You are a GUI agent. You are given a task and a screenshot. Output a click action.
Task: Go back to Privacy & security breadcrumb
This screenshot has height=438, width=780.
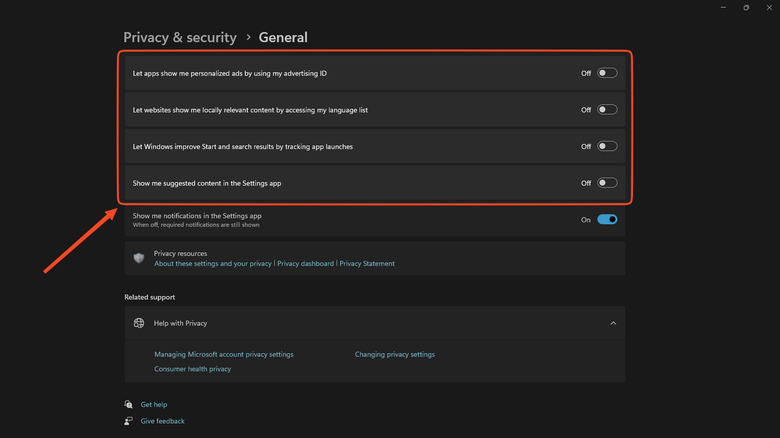pyautogui.click(x=180, y=38)
